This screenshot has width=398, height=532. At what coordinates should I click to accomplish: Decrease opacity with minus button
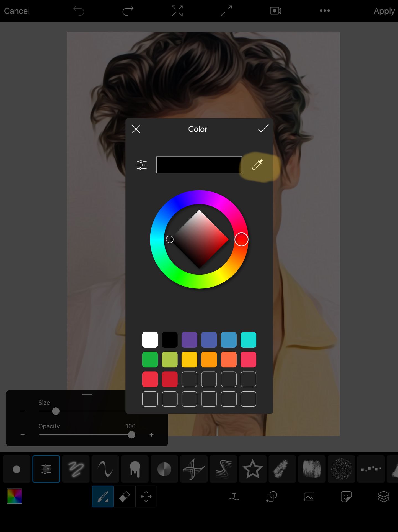pyautogui.click(x=23, y=435)
